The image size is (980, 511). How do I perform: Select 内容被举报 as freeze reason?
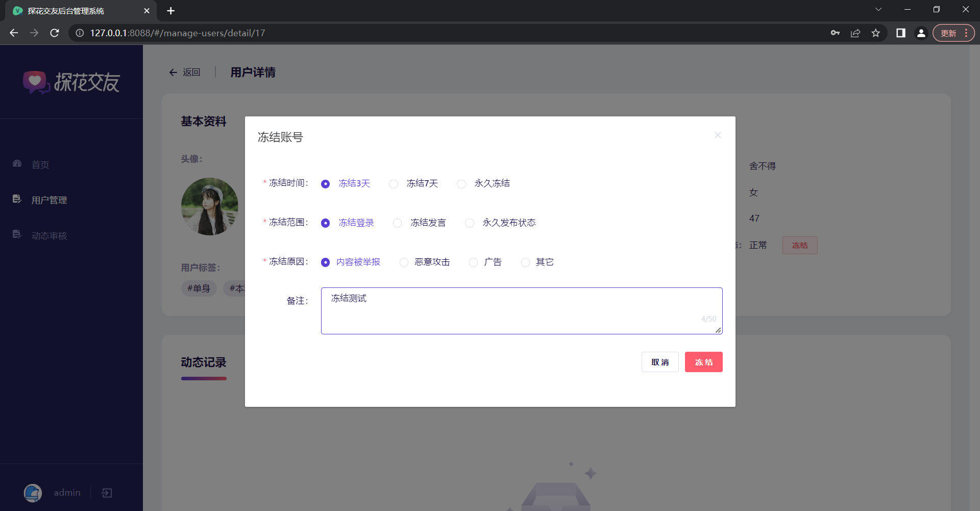pyautogui.click(x=351, y=262)
